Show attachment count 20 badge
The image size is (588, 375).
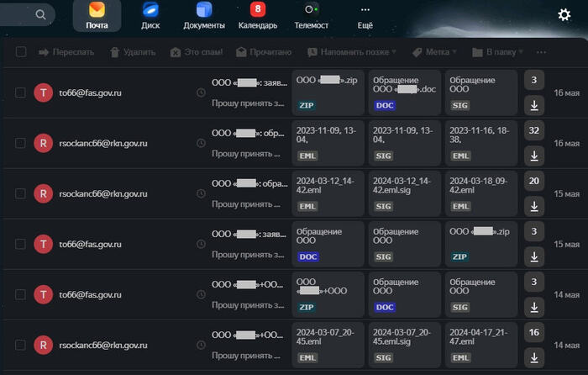(534, 181)
